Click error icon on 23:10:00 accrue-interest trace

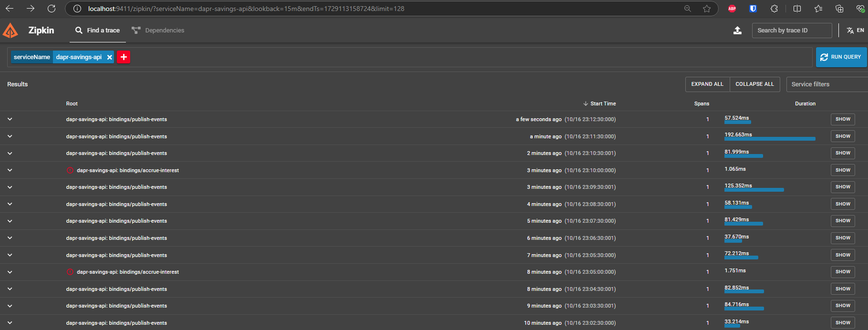(x=70, y=170)
